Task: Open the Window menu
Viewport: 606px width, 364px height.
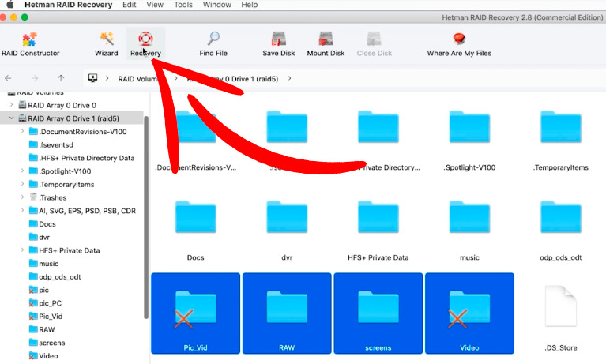Action: pos(216,5)
